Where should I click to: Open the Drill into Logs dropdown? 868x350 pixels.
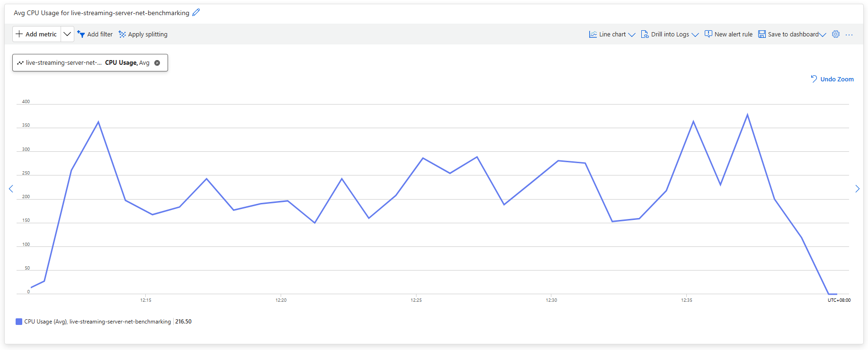coord(670,34)
